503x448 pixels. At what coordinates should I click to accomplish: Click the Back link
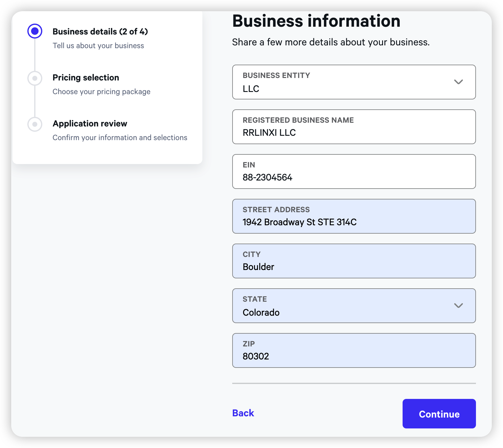[243, 413]
